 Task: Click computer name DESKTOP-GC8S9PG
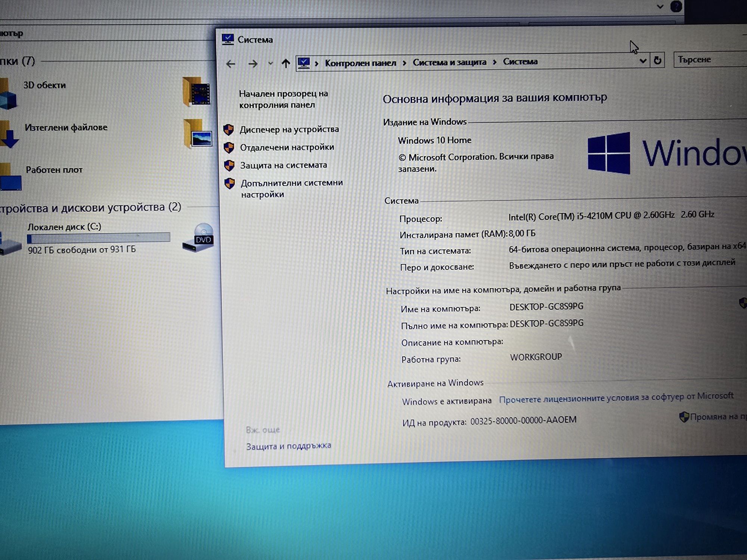[546, 307]
